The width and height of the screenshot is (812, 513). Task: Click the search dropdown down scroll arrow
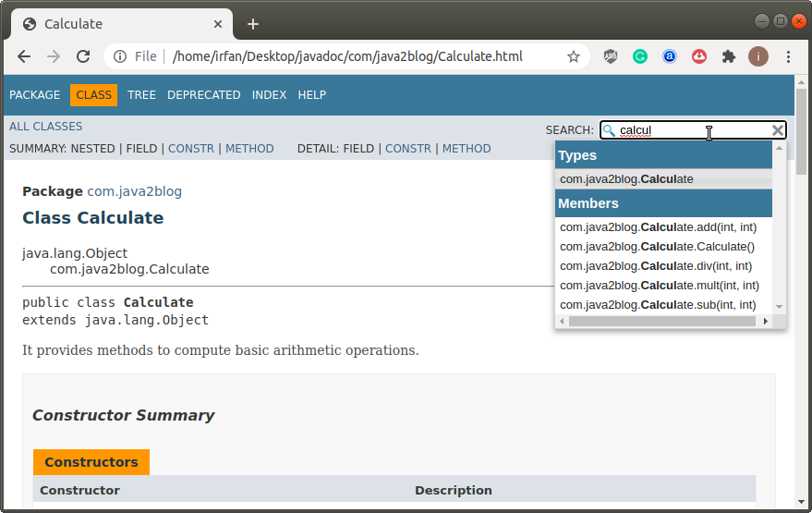780,307
